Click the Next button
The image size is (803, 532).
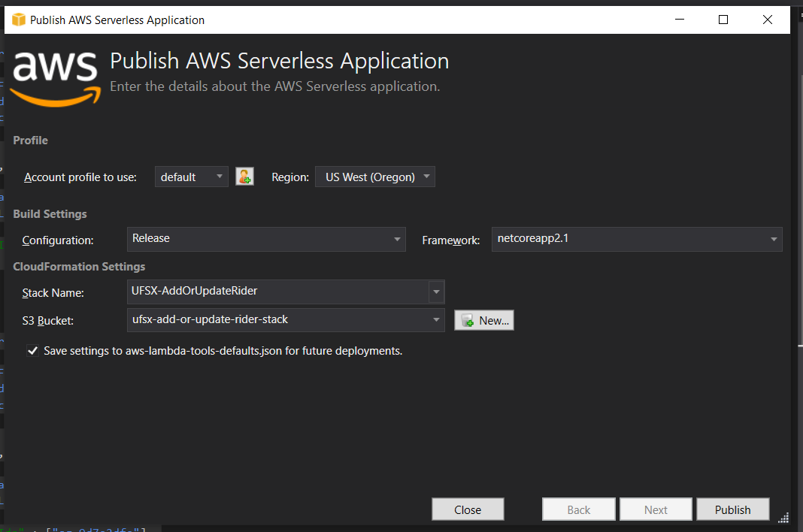[x=655, y=509]
